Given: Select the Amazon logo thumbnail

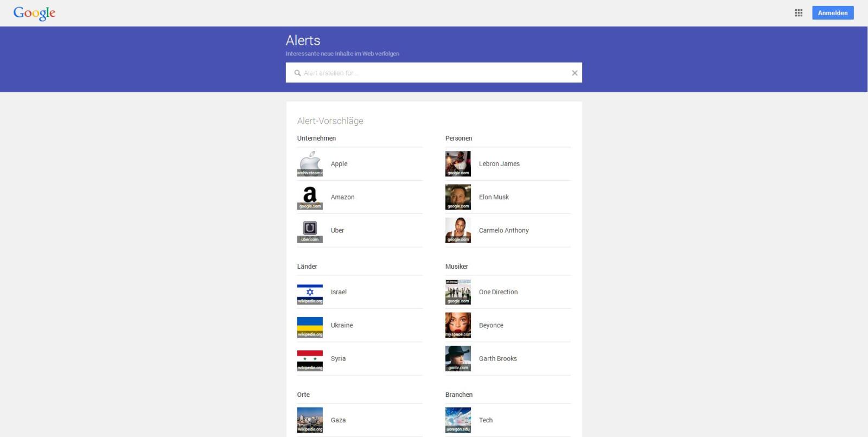Looking at the screenshot, I should tap(310, 197).
